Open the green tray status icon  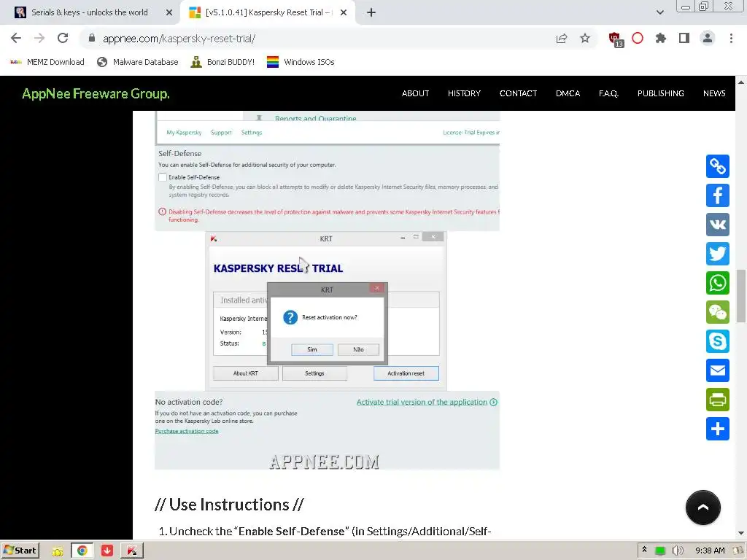click(x=659, y=551)
